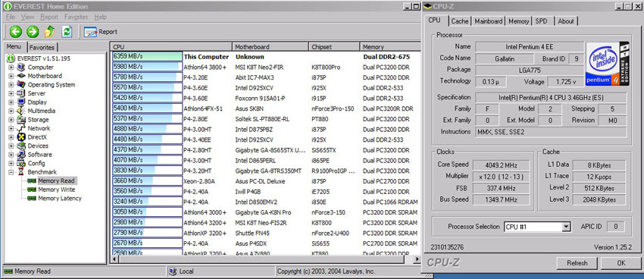Expand the Display tree node
This screenshot has width=644, height=279.
pyautogui.click(x=11, y=102)
